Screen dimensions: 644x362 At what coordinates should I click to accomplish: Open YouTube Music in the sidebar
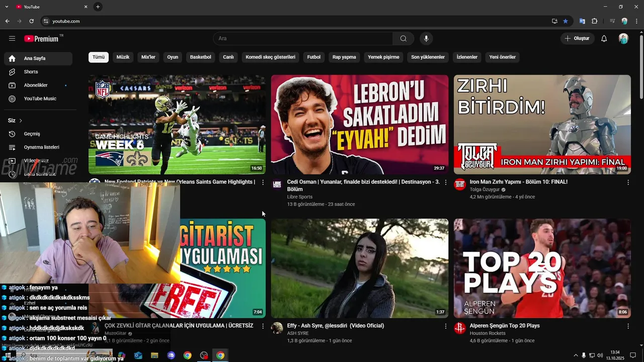point(38,99)
